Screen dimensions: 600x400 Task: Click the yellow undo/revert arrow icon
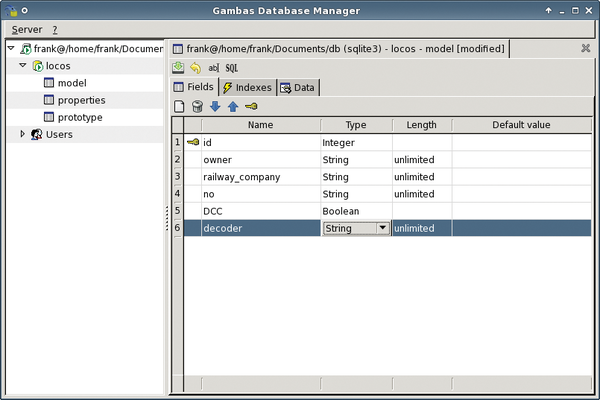click(x=195, y=68)
